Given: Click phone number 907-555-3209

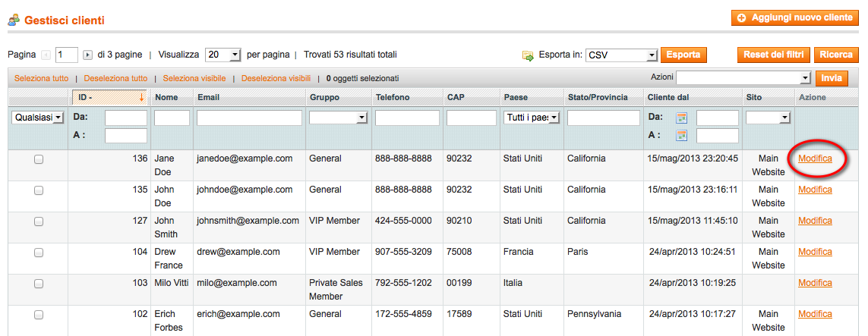Looking at the screenshot, I should click(x=403, y=252).
